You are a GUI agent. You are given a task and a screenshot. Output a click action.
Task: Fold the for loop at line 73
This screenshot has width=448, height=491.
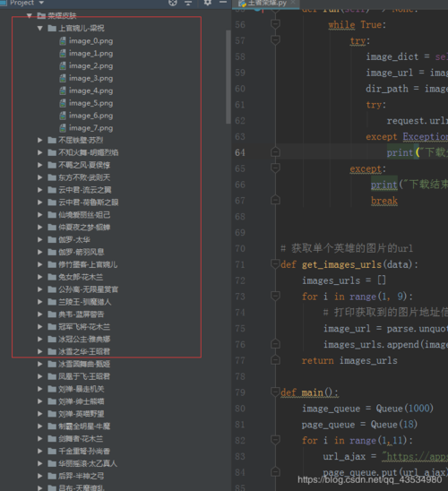point(275,296)
